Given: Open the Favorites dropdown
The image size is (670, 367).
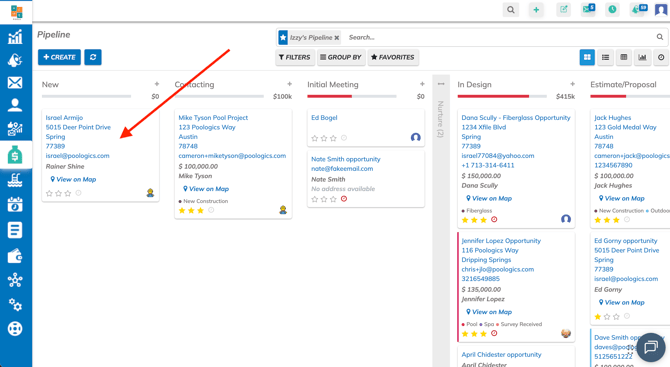Looking at the screenshot, I should tap(393, 57).
